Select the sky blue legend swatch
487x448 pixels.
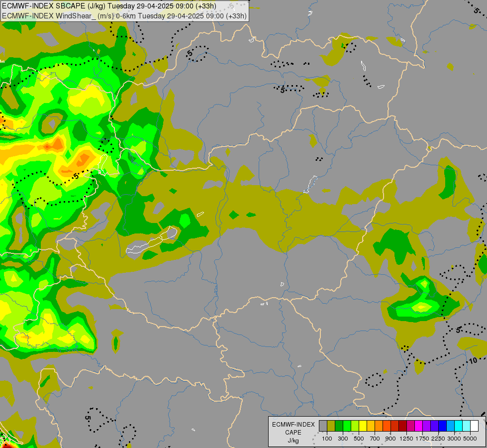(x=450, y=426)
